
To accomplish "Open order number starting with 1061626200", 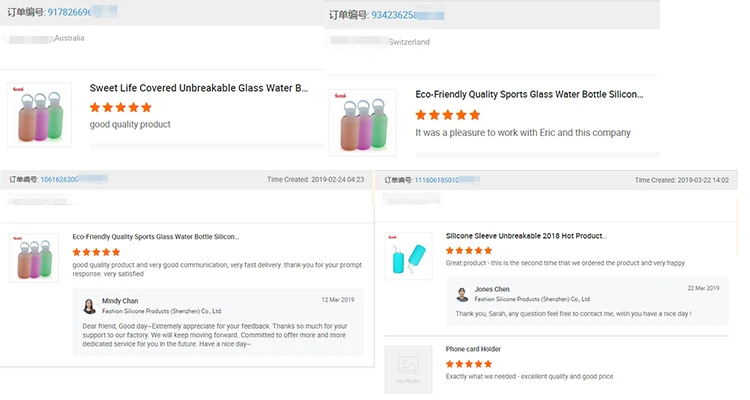I will [x=69, y=180].
